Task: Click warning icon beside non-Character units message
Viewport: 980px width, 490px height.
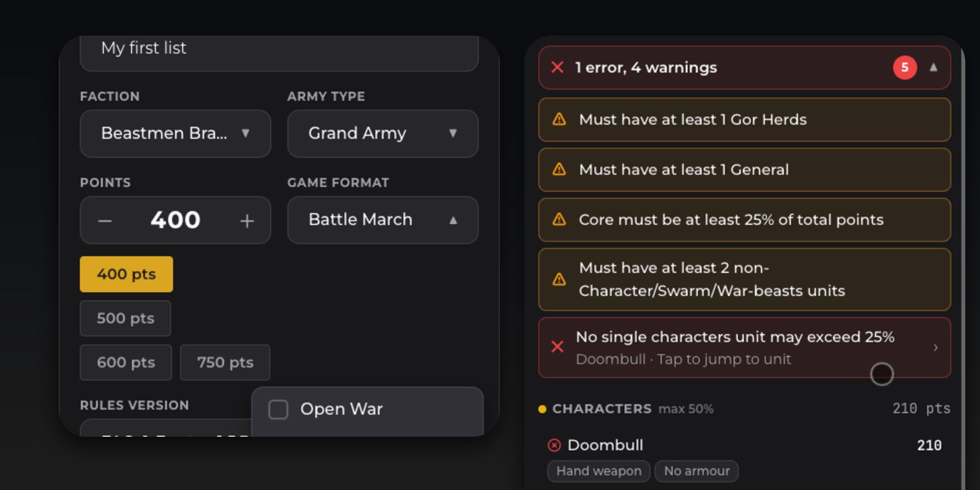Action: point(559,279)
